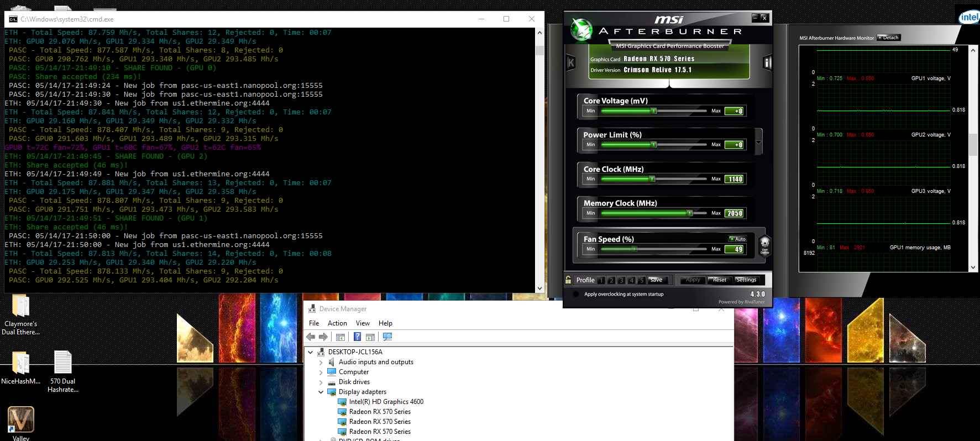Image resolution: width=980 pixels, height=441 pixels.
Task: Select Afterburner profile slot 4
Action: [x=631, y=280]
